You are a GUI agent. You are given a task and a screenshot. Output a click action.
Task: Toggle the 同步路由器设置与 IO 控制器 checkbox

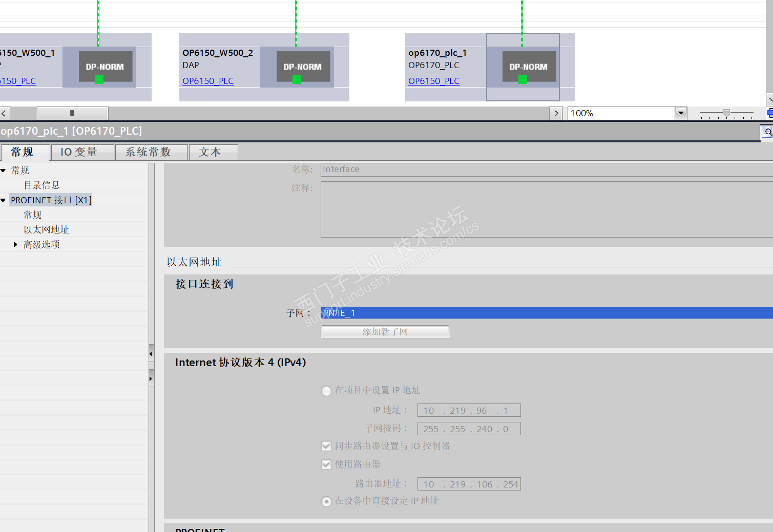click(x=326, y=446)
